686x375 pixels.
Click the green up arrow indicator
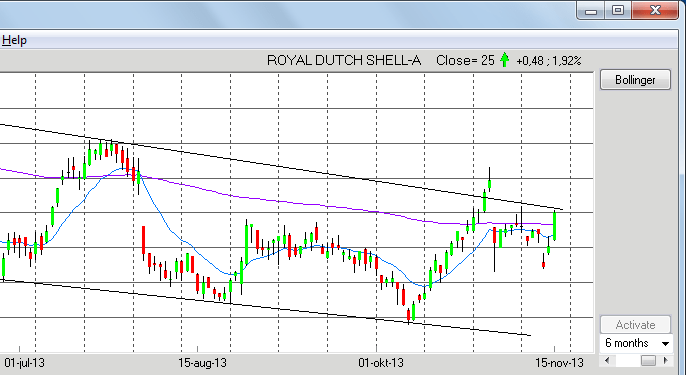[x=504, y=60]
